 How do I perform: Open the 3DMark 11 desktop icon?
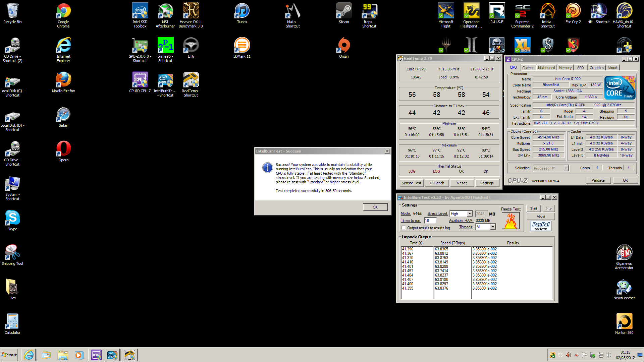point(242,45)
